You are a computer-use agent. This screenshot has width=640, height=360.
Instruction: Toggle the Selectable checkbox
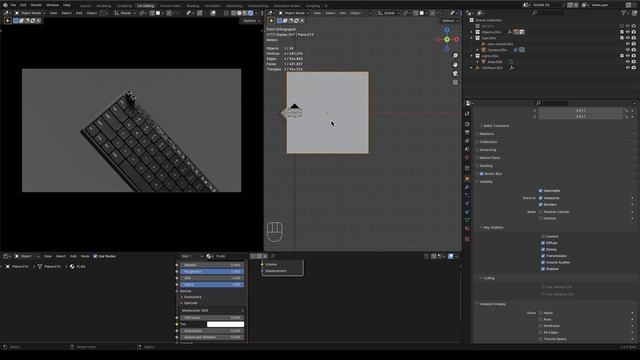click(540, 191)
